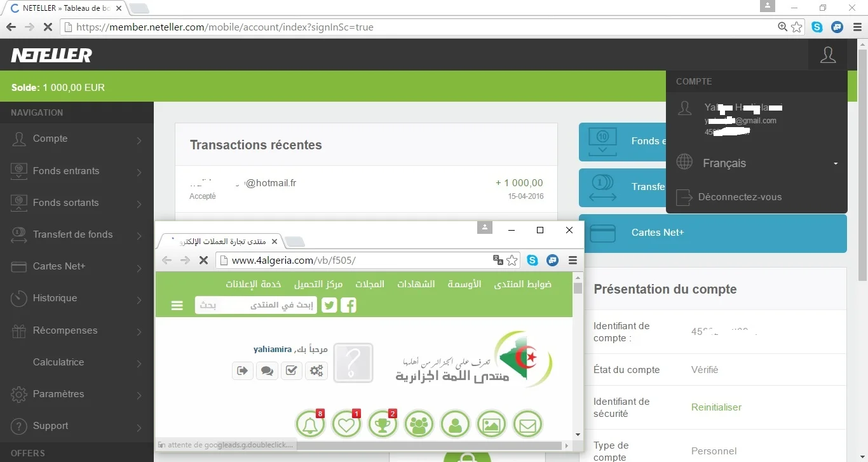The height and width of the screenshot is (462, 868).
Task: Click the forum Facebook icon
Action: pos(348,306)
